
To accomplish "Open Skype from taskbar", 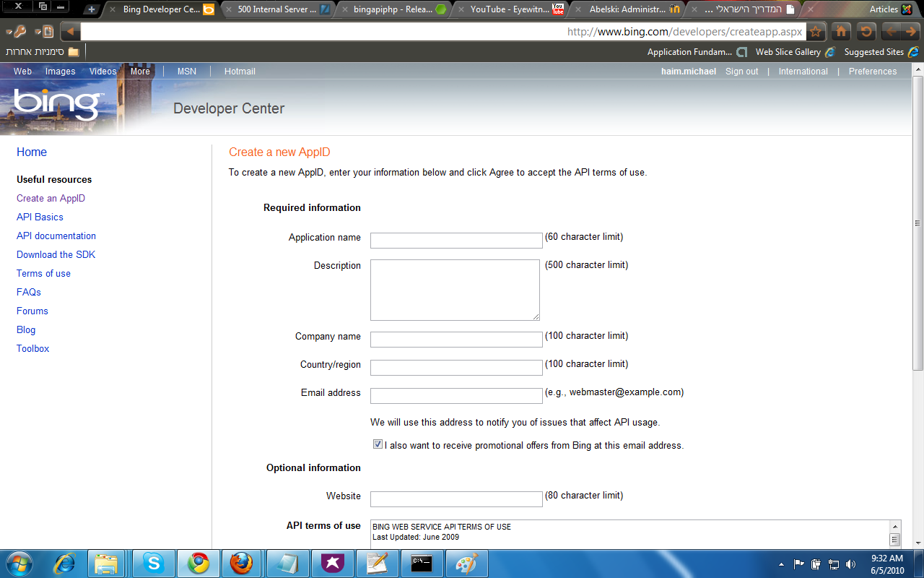I will click(153, 563).
